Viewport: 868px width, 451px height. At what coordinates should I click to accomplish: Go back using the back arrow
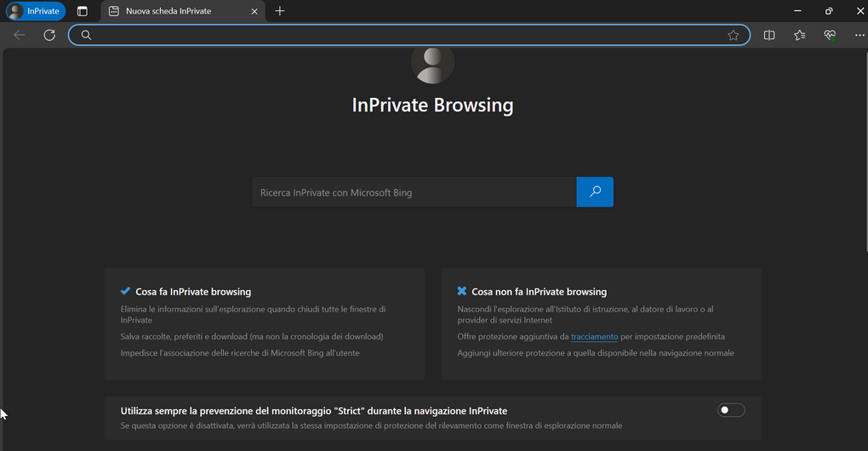click(20, 35)
